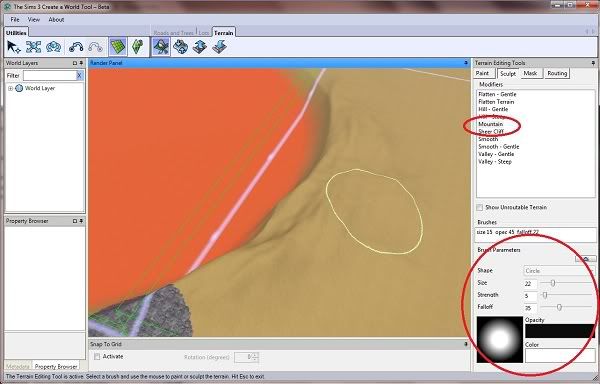Choose the Mountain modifier
Image resolution: width=600 pixels, height=384 pixels.
pyautogui.click(x=491, y=124)
